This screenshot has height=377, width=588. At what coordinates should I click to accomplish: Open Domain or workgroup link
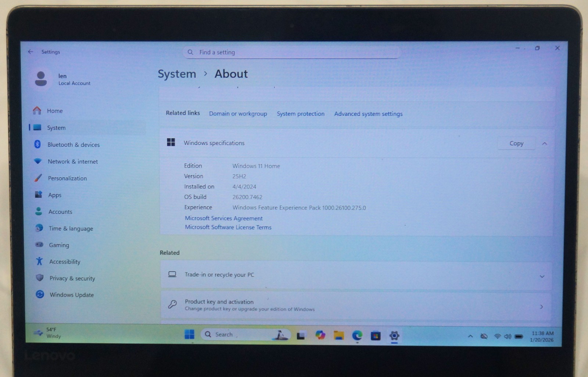(x=238, y=114)
